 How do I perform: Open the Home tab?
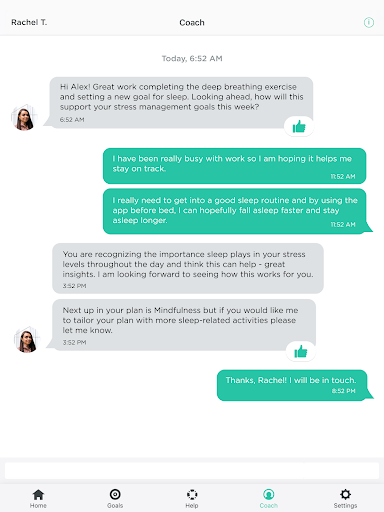pos(38,499)
